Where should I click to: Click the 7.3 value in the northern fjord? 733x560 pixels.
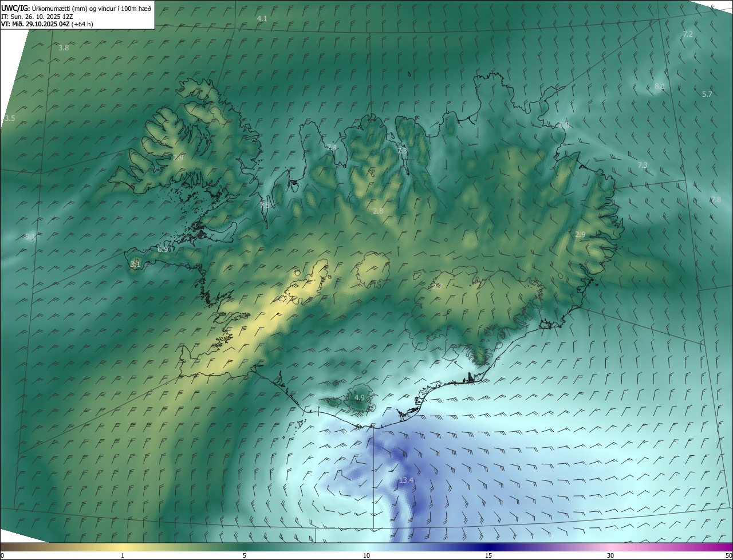coord(403,150)
